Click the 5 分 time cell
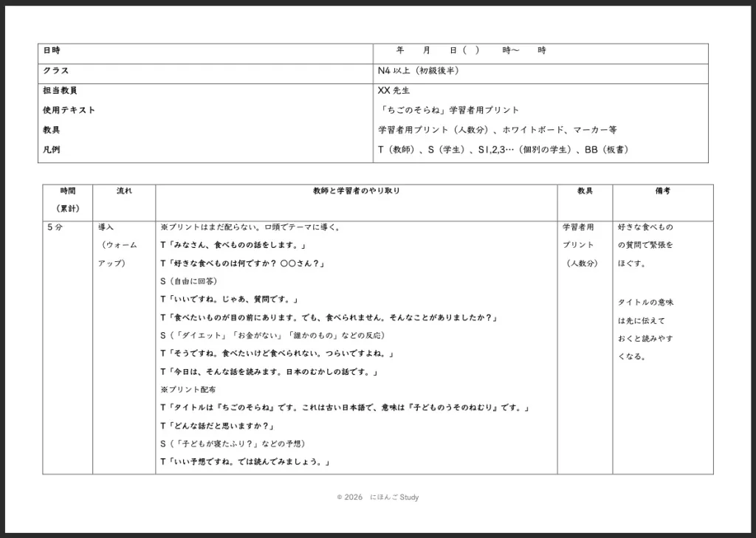Image resolution: width=756 pixels, height=538 pixels. coord(55,227)
